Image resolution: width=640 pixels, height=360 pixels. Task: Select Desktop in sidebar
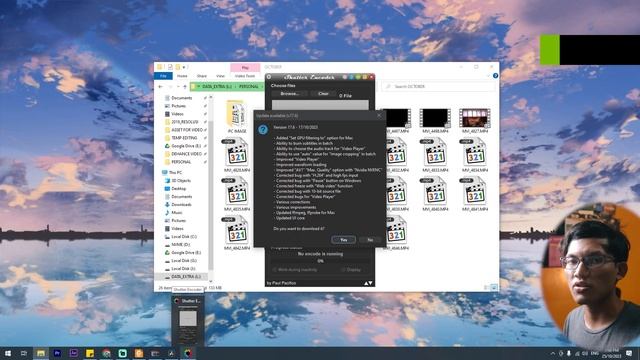[179, 189]
